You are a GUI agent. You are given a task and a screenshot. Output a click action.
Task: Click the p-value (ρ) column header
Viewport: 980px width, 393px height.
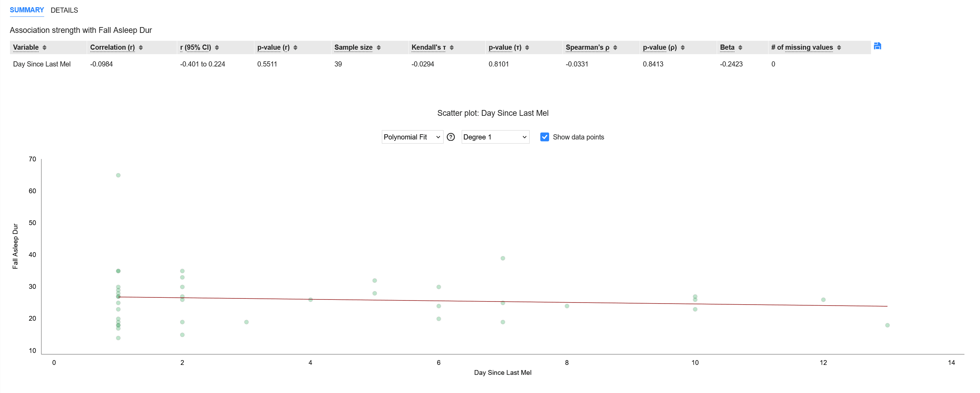click(x=660, y=48)
